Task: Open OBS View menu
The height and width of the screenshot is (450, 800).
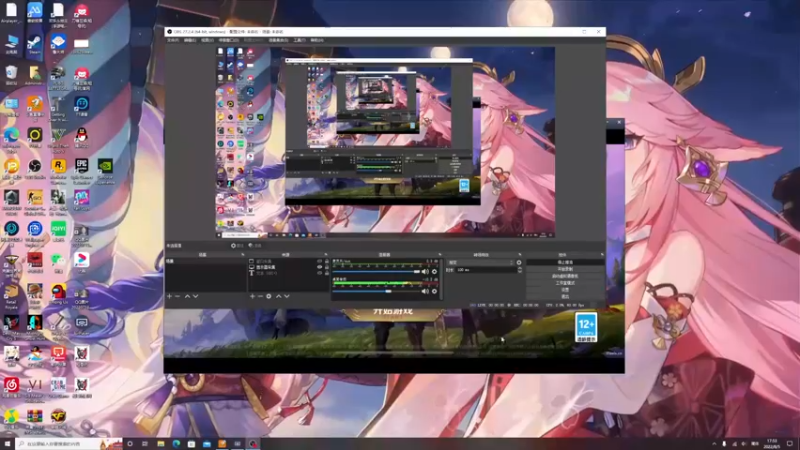Action: tap(207, 40)
